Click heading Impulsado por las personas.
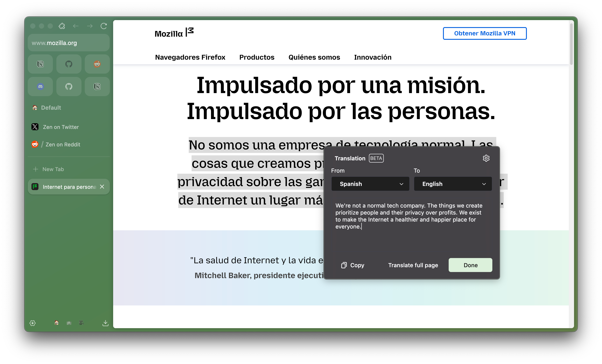The image size is (602, 364). pos(341,111)
